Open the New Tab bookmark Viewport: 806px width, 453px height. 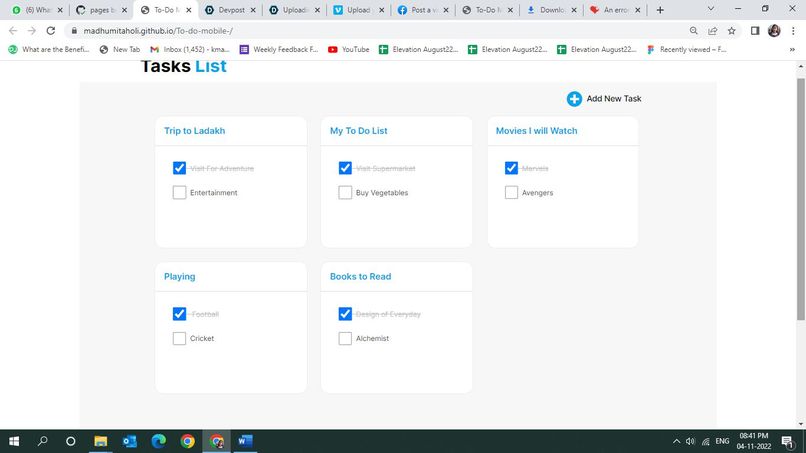(120, 49)
